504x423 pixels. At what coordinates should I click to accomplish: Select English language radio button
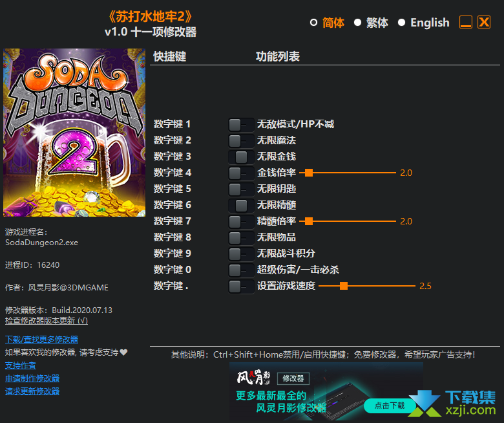click(x=401, y=23)
